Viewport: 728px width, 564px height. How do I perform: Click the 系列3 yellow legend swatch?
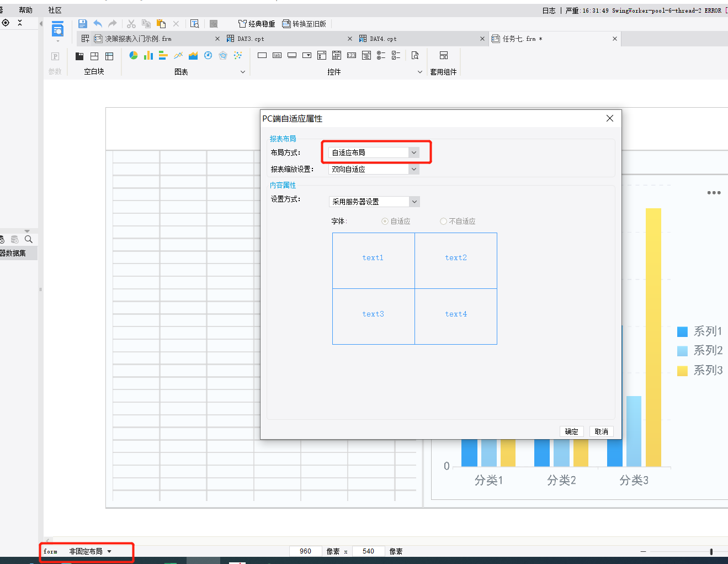682,371
